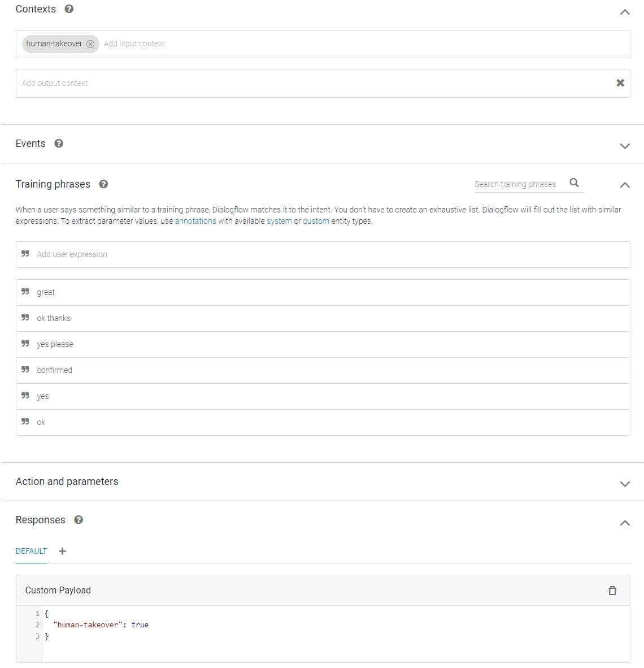Viewport: 644px width, 668px height.
Task: Select the DEFAULT responses tab
Action: tap(31, 551)
